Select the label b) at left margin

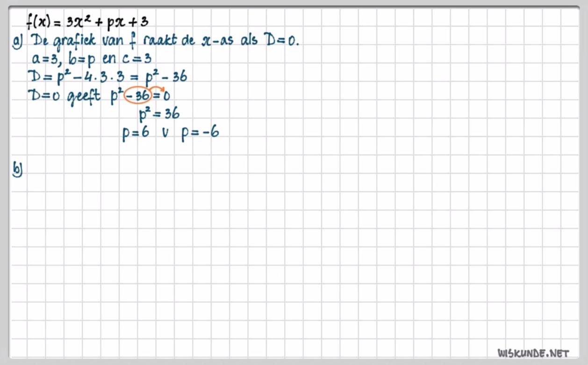pos(18,169)
